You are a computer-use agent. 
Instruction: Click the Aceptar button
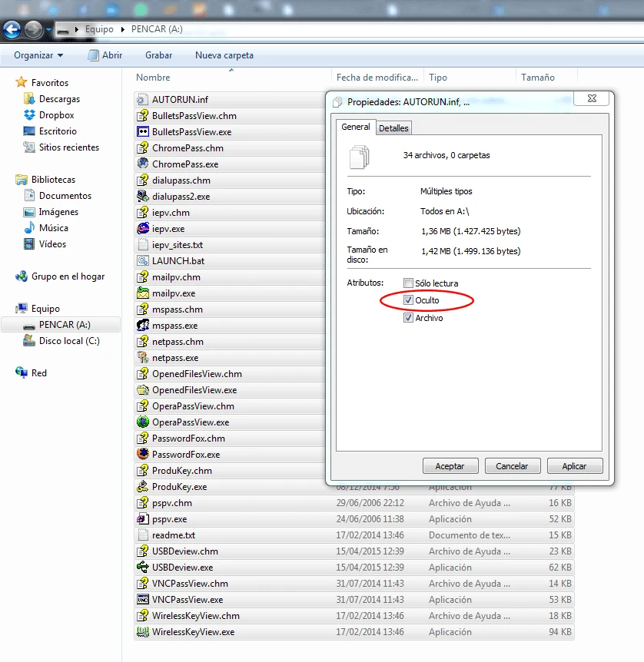click(x=450, y=466)
